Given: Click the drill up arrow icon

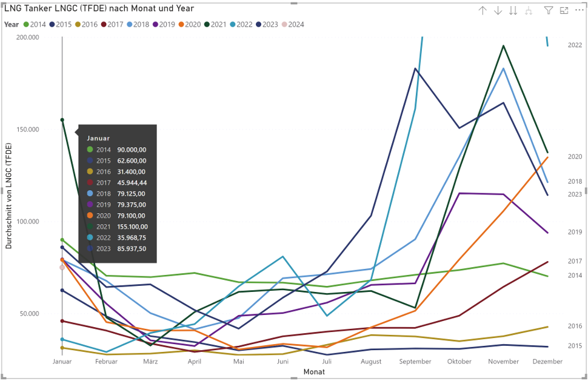Looking at the screenshot, I should (483, 10).
